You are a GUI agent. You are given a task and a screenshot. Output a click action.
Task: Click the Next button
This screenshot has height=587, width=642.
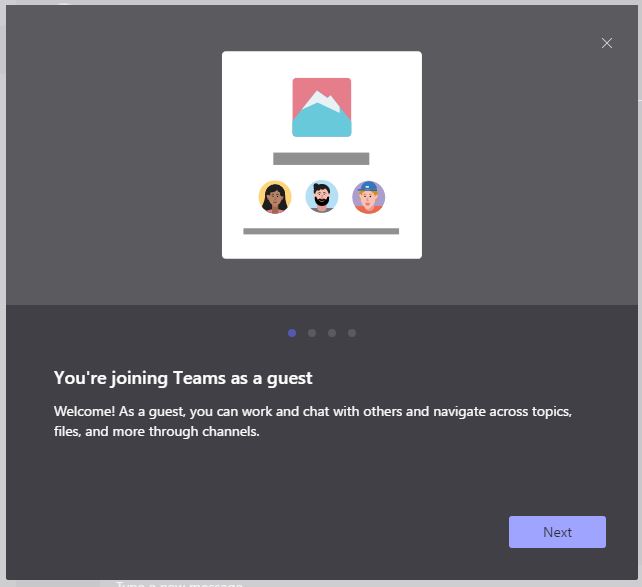pyautogui.click(x=557, y=532)
